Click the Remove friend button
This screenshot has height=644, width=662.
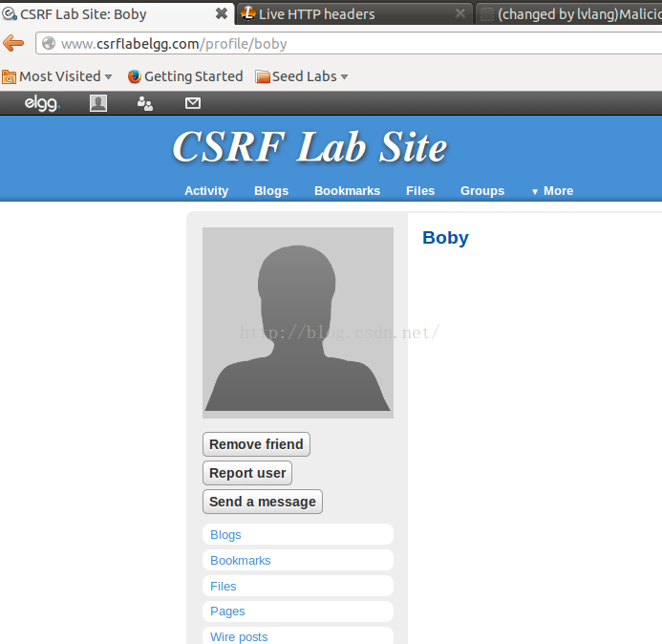pyautogui.click(x=256, y=444)
